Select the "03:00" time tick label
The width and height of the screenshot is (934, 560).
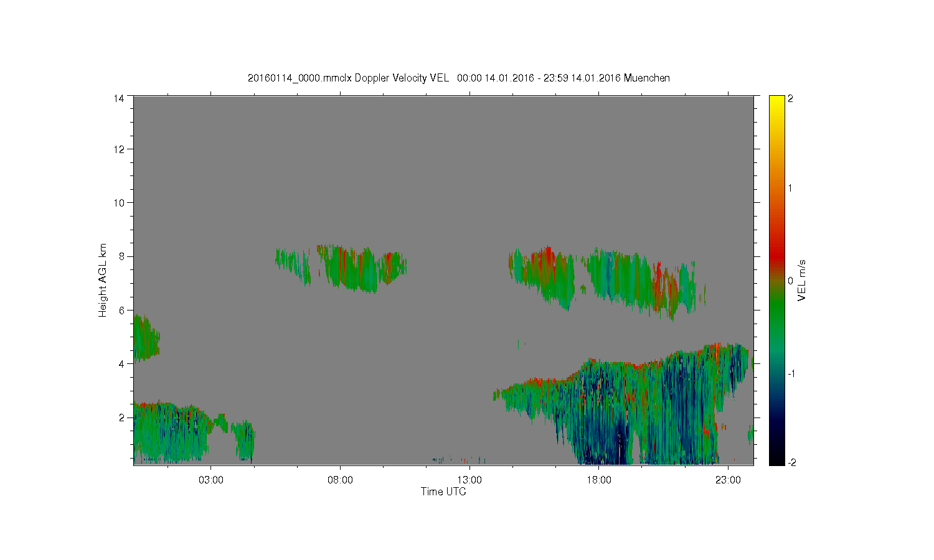click(211, 480)
